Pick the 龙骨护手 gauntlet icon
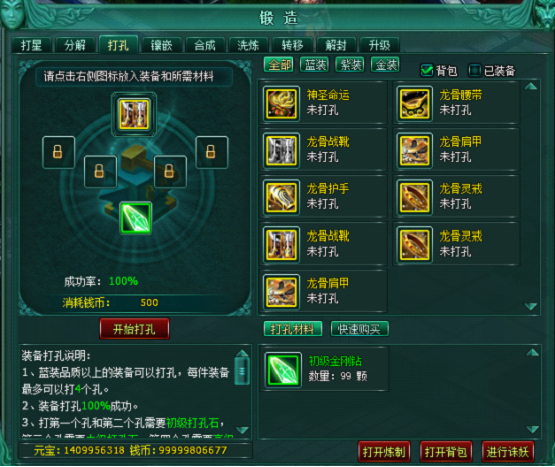Screen dimensions: 555x467 click(x=281, y=197)
